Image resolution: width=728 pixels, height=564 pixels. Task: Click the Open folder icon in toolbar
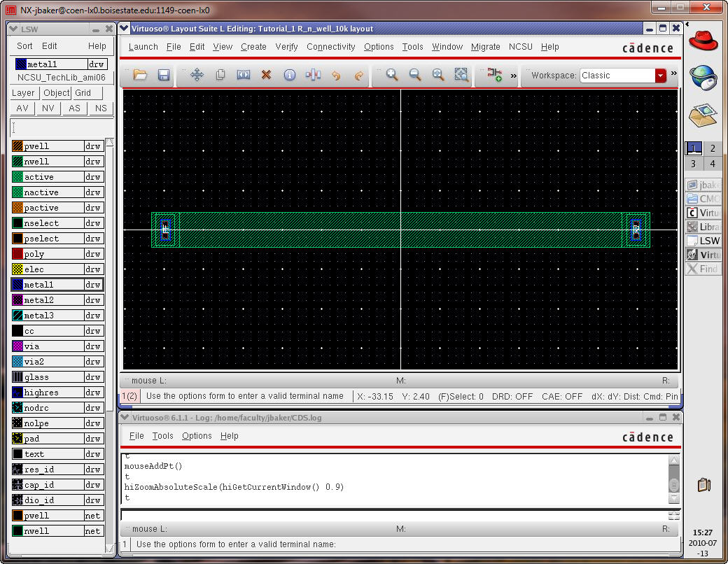[140, 75]
